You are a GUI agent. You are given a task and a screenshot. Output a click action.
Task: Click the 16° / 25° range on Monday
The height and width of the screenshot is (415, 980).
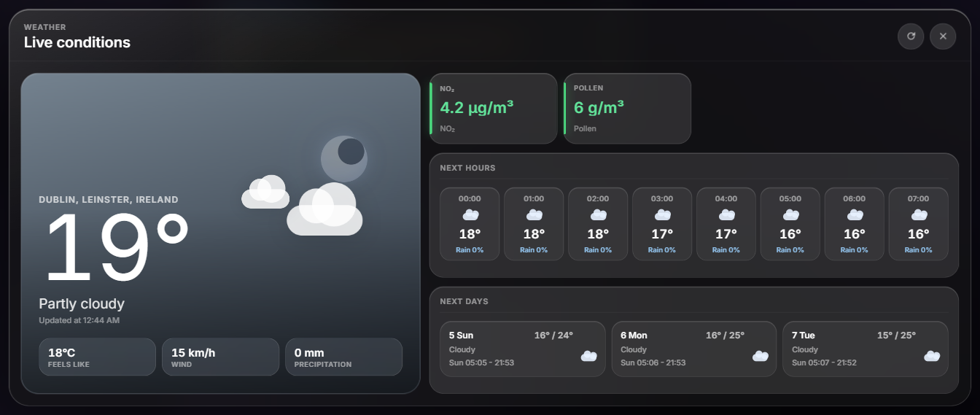[x=725, y=336]
